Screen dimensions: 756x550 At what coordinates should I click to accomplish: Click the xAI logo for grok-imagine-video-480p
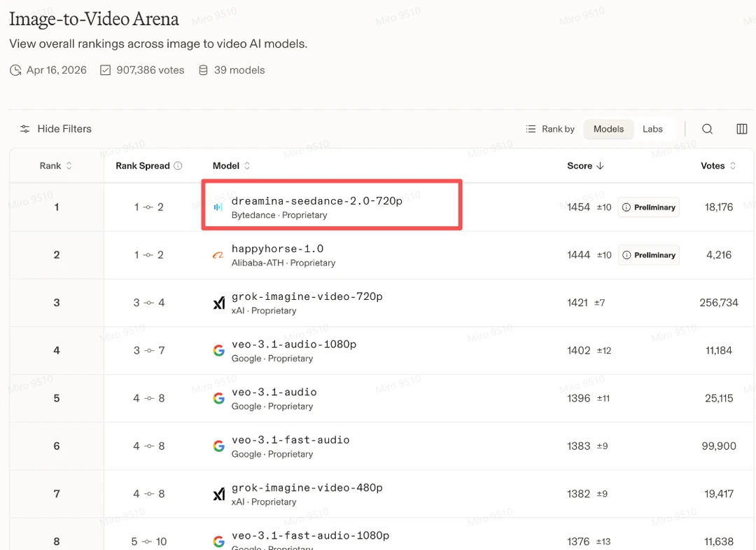click(x=219, y=495)
